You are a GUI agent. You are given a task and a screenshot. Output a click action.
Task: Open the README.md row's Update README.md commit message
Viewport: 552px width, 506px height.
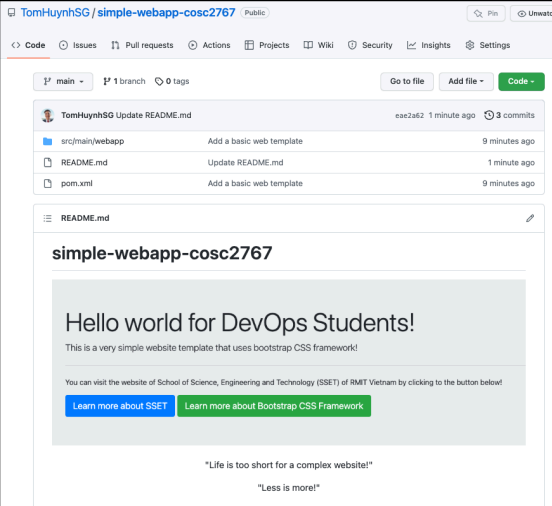(245, 162)
